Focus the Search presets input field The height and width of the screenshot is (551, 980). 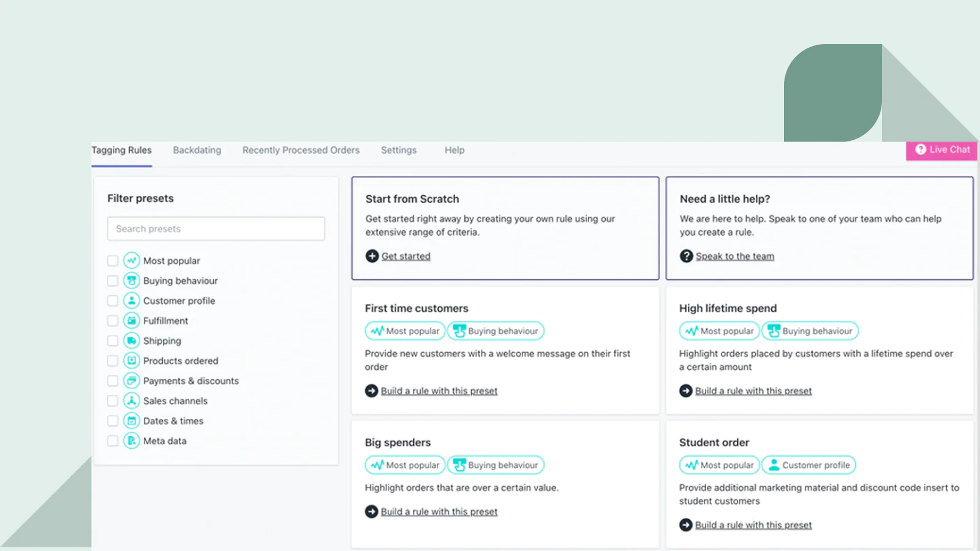pyautogui.click(x=216, y=229)
